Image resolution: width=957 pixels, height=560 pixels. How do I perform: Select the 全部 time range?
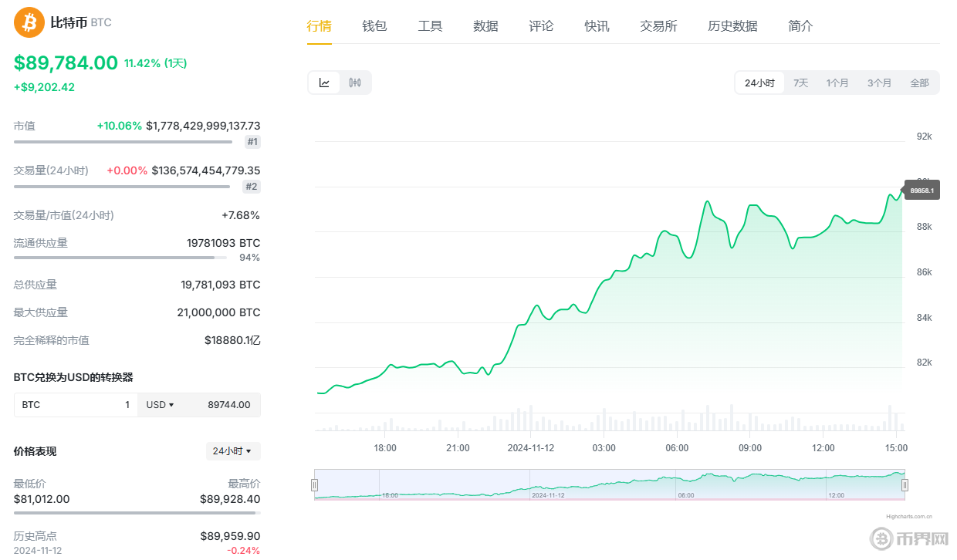point(920,83)
